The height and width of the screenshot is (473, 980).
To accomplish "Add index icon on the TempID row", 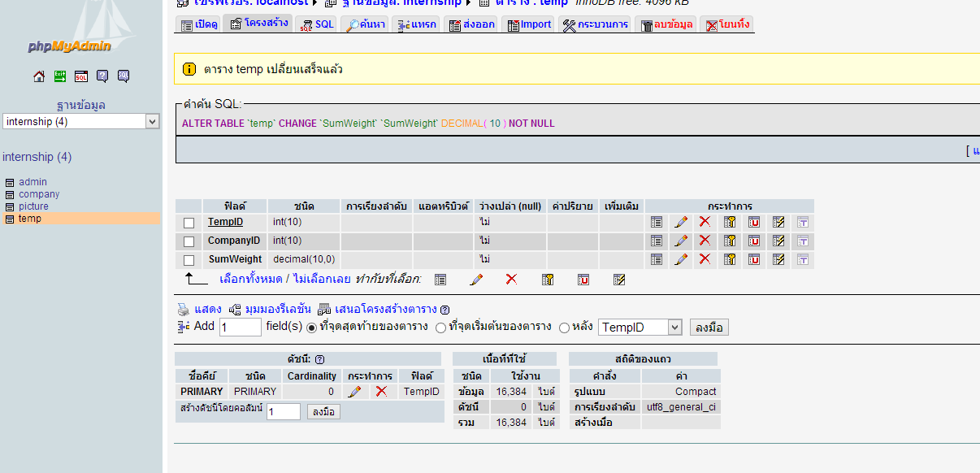I will click(x=778, y=222).
